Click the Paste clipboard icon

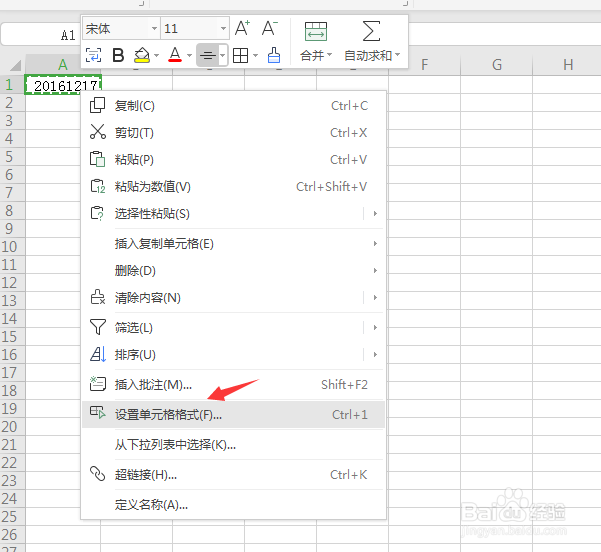point(97,159)
